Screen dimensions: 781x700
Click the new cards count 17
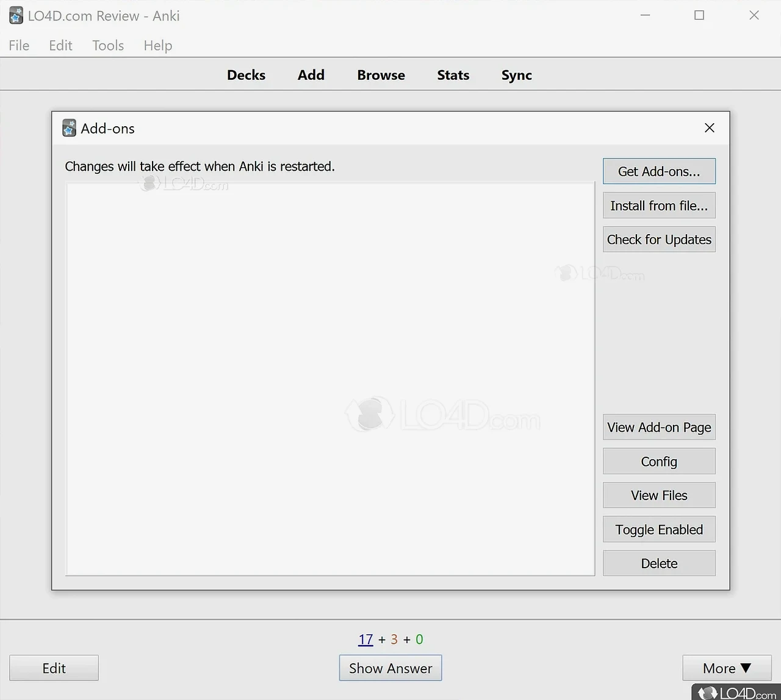coord(365,639)
